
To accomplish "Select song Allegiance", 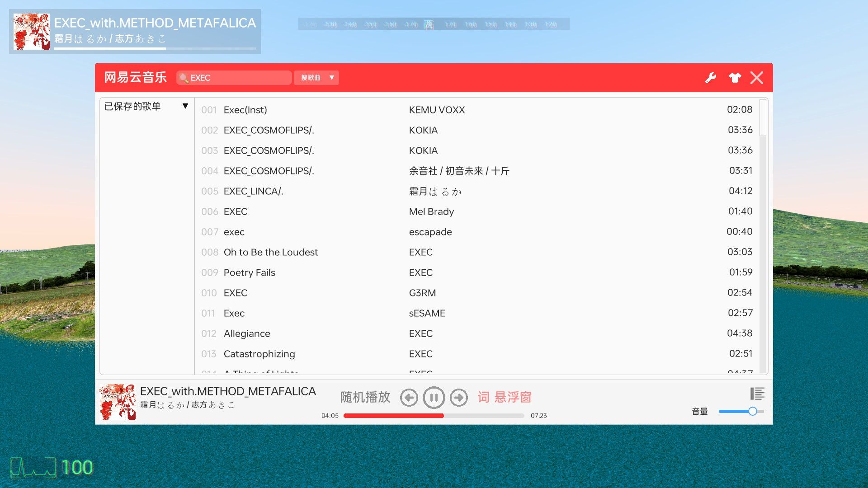I will pyautogui.click(x=477, y=333).
